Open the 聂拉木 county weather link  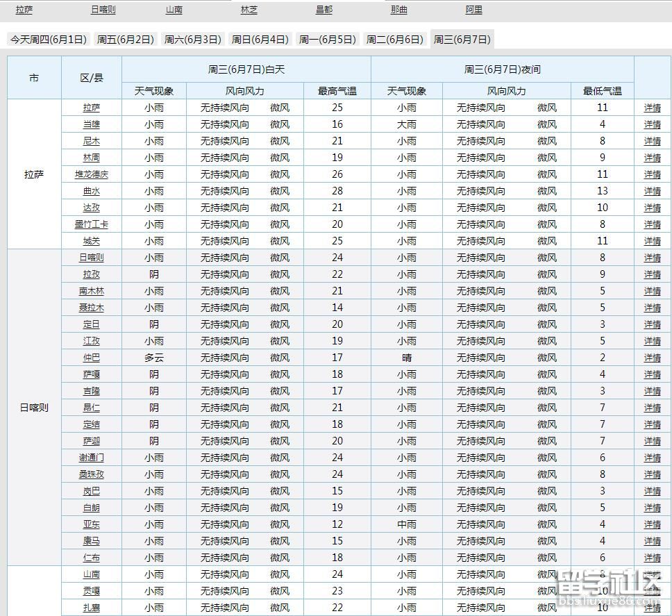(91, 308)
